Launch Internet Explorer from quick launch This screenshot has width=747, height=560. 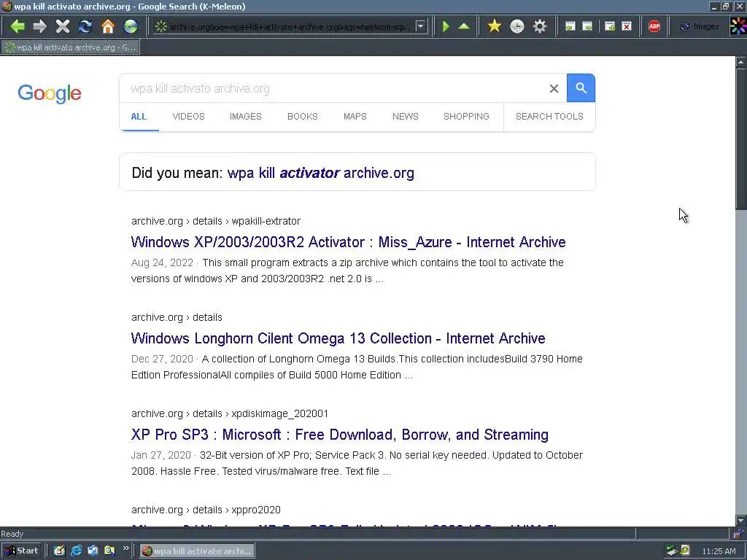tap(76, 551)
